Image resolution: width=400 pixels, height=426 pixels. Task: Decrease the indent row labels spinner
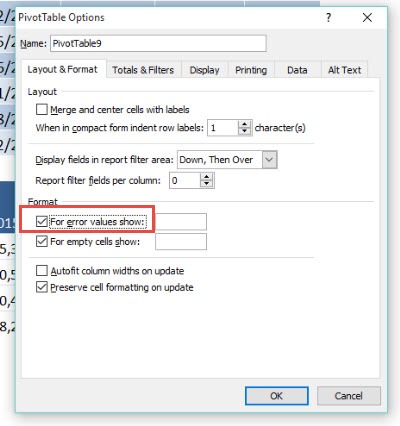(x=245, y=131)
